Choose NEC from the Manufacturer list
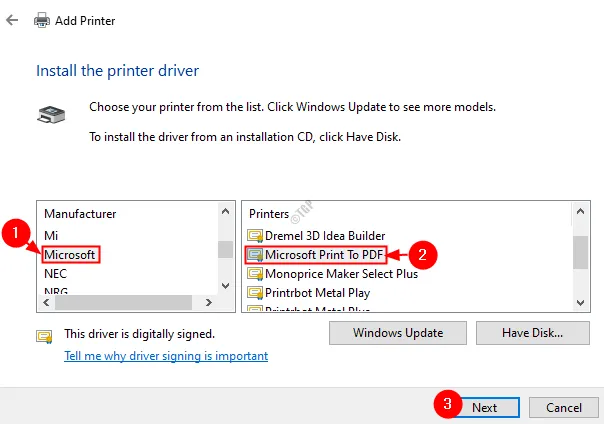Screen dimensions: 604x424 pos(56,274)
